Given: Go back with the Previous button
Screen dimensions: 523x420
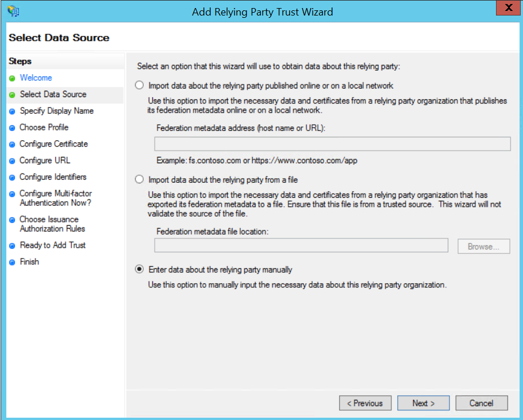Looking at the screenshot, I should tap(365, 403).
